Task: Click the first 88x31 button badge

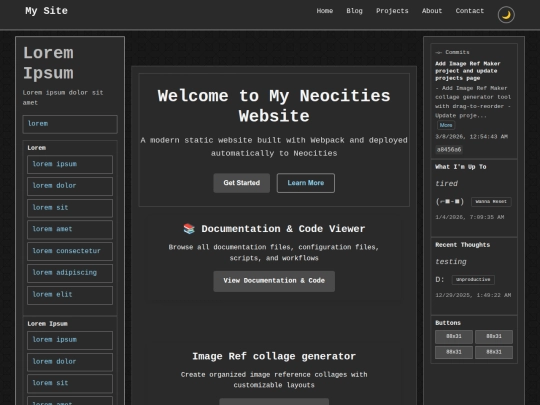Action: pyautogui.click(x=454, y=336)
